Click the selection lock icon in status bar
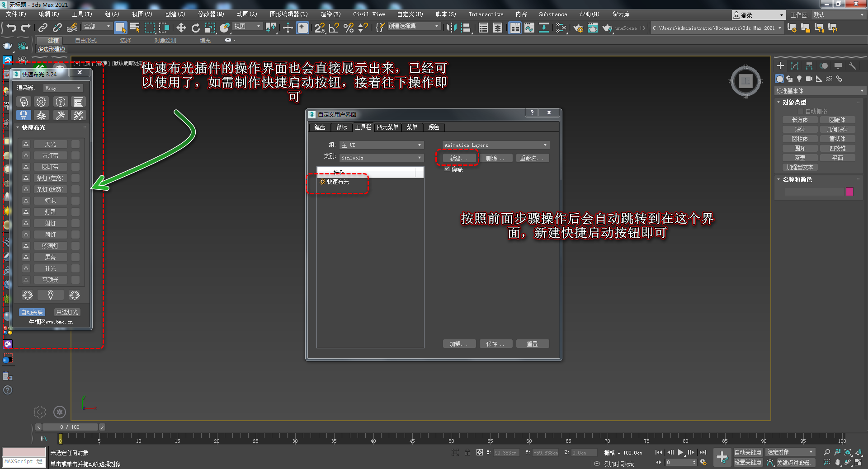 click(467, 452)
